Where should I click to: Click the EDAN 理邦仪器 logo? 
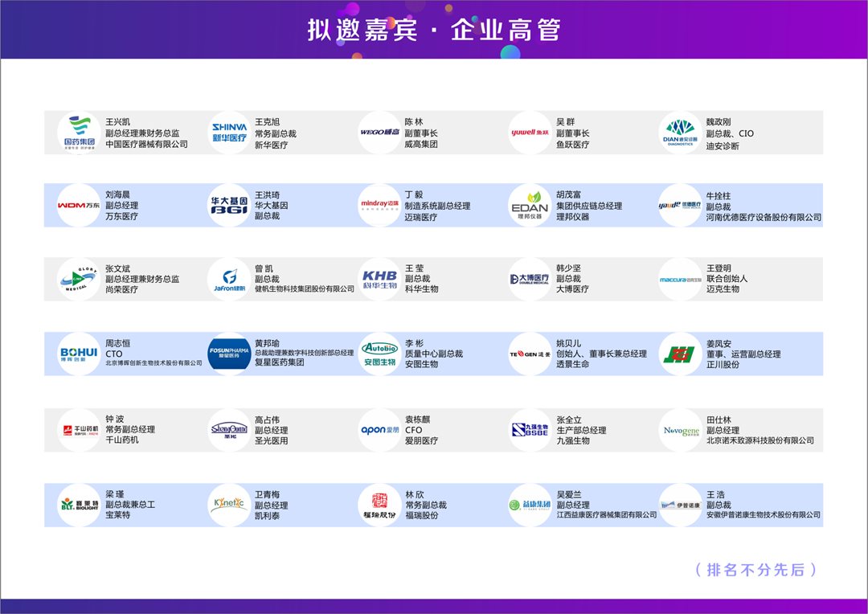pyautogui.click(x=530, y=206)
